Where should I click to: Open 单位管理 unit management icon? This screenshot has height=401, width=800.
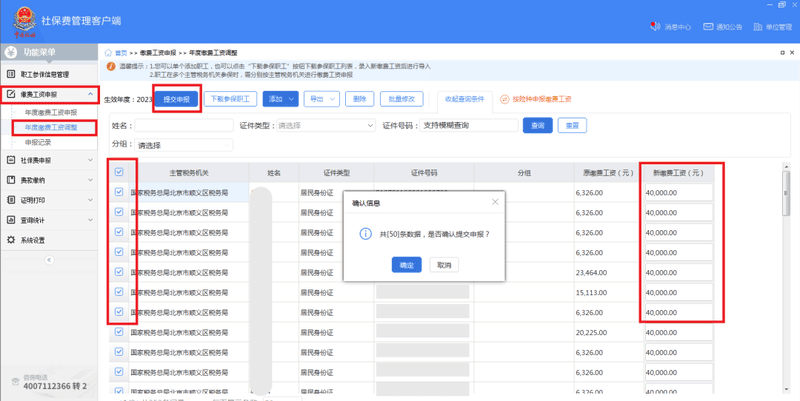tap(758, 27)
